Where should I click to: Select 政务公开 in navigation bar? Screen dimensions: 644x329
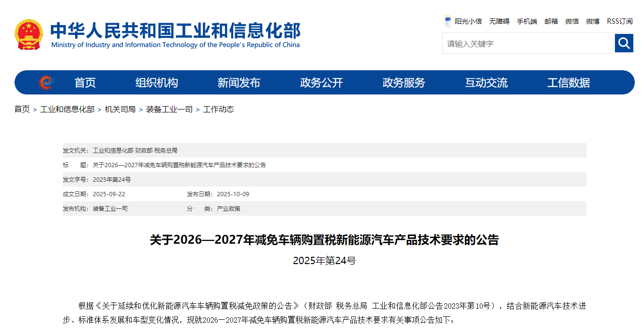click(x=321, y=83)
